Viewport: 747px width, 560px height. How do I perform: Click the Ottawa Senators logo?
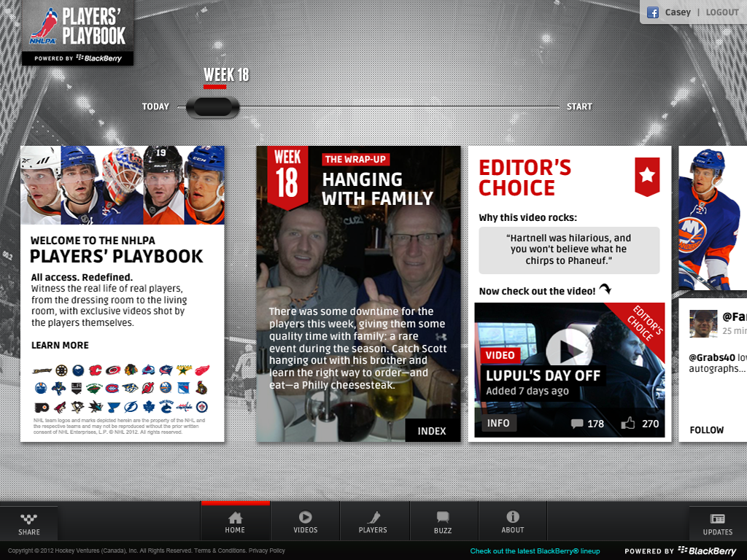(x=201, y=388)
